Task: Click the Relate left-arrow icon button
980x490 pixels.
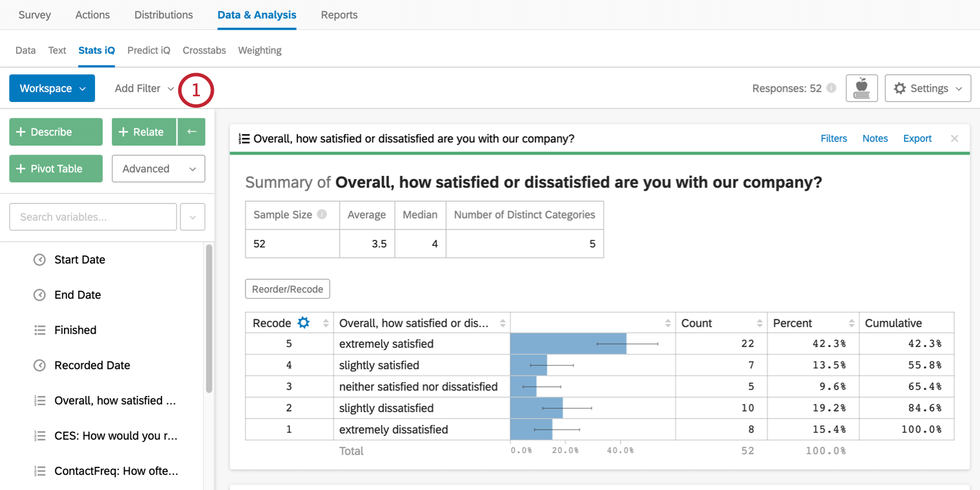Action: [x=191, y=132]
